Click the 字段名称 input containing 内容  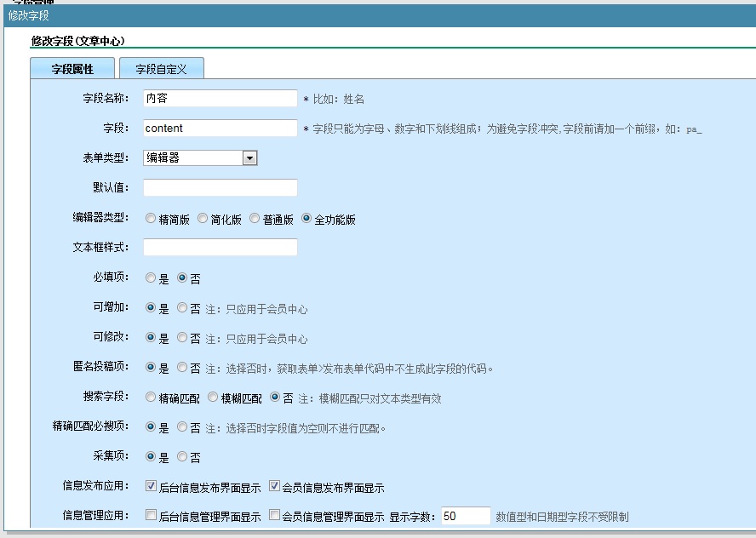click(x=220, y=99)
